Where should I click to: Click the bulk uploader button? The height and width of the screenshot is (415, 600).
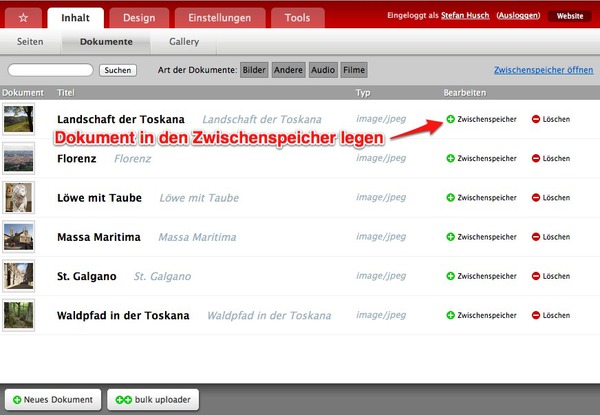point(151,400)
